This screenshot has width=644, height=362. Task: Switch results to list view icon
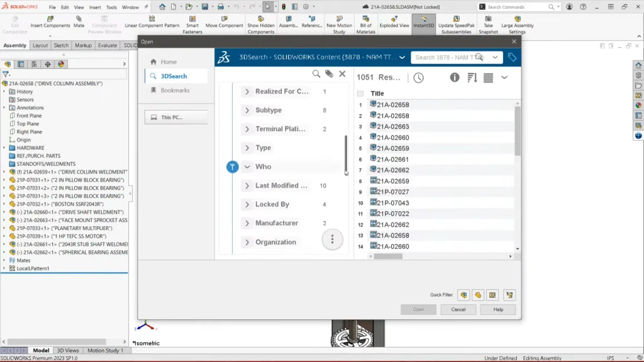point(488,78)
